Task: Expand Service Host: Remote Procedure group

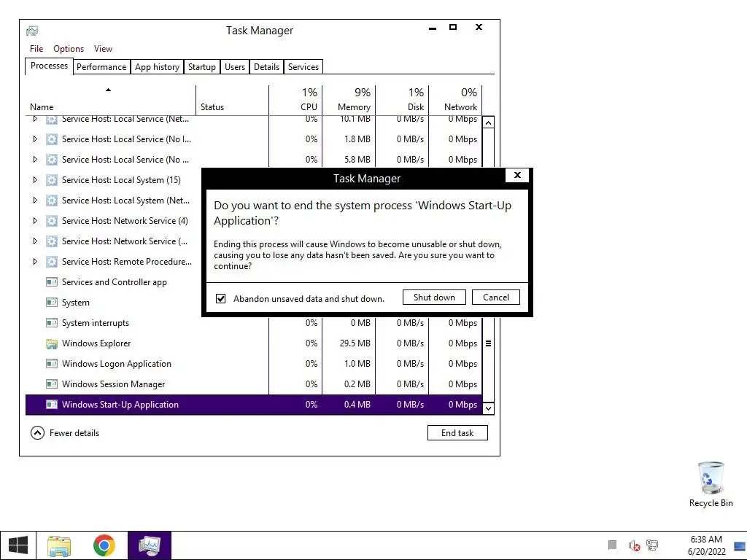Action: [35, 262]
